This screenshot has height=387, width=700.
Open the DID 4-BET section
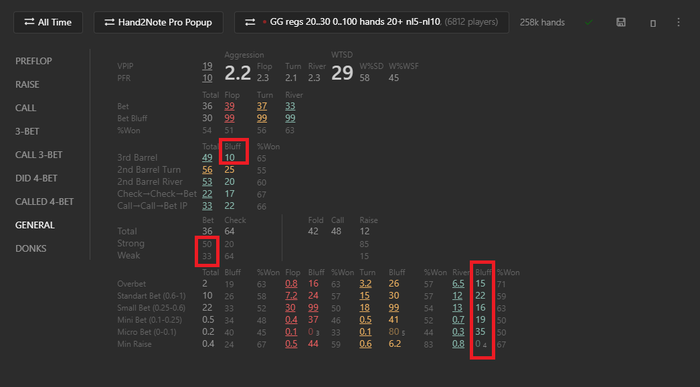pos(36,178)
